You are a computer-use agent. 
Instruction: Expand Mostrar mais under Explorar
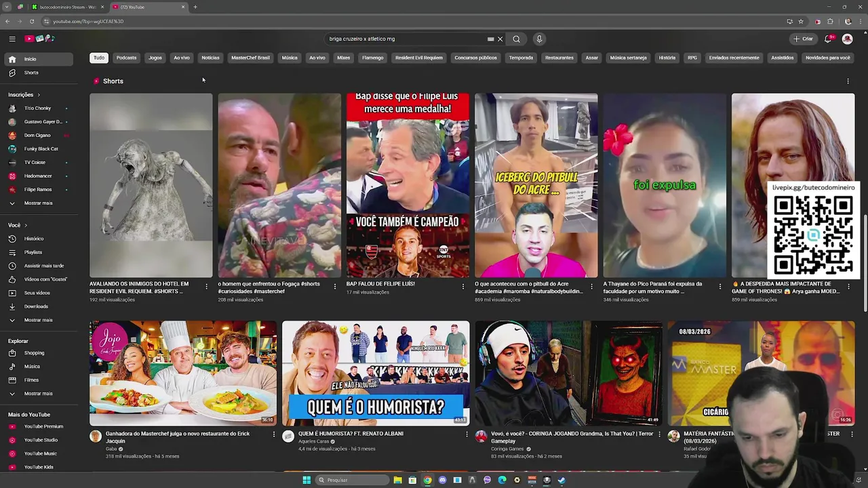tap(39, 394)
